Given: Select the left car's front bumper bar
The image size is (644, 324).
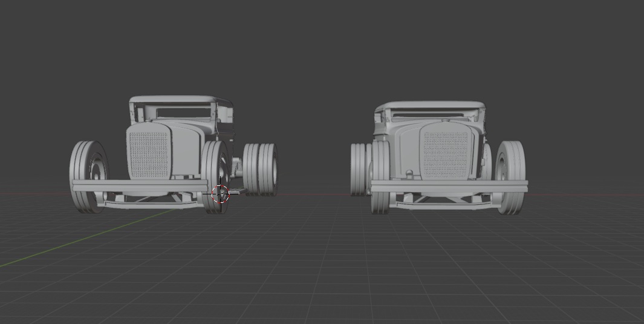Looking at the screenshot, I should [139, 185].
